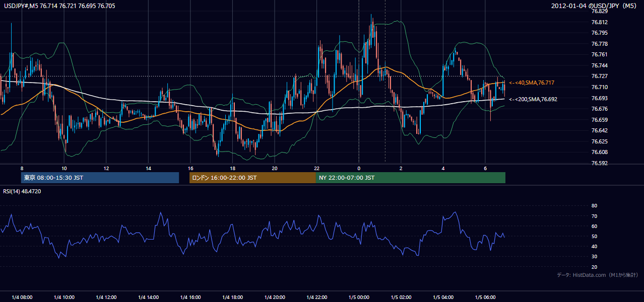Click bottom time label 1/5 04:00
This screenshot has height=302, width=644.
point(443,297)
